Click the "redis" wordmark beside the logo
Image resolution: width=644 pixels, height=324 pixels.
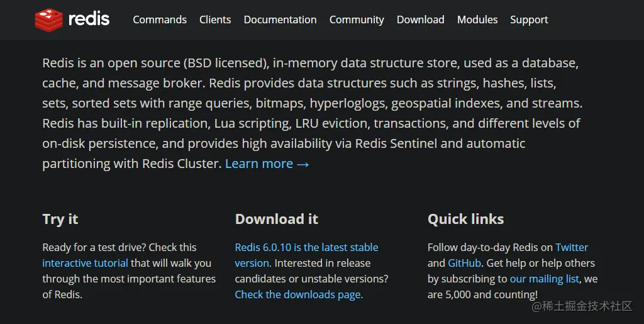pos(89,20)
